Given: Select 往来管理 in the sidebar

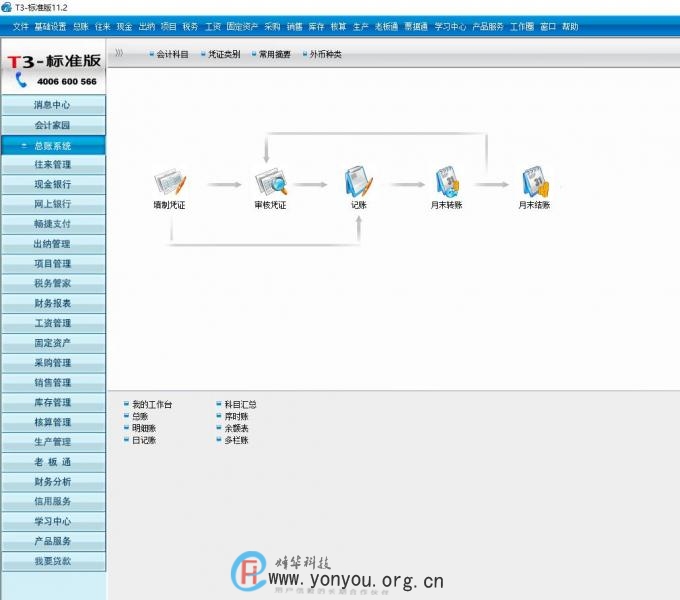Looking at the screenshot, I should point(53,165).
